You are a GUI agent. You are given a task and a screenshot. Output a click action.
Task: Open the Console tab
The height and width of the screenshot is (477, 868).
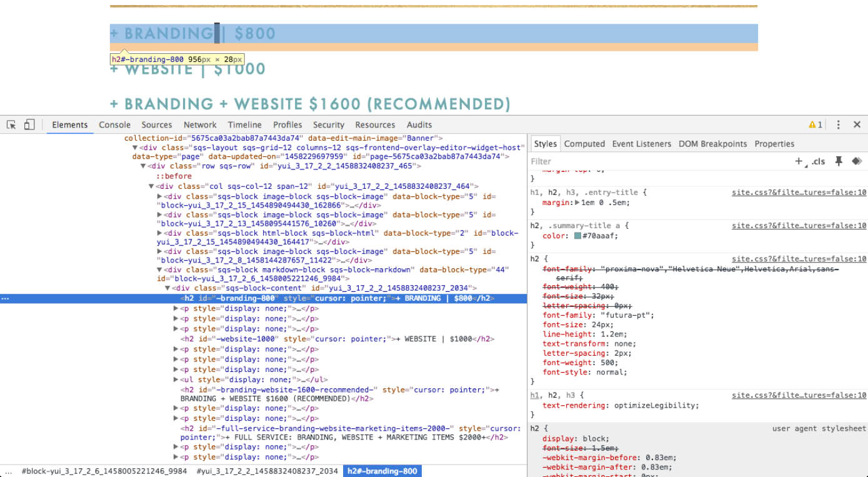click(x=115, y=125)
